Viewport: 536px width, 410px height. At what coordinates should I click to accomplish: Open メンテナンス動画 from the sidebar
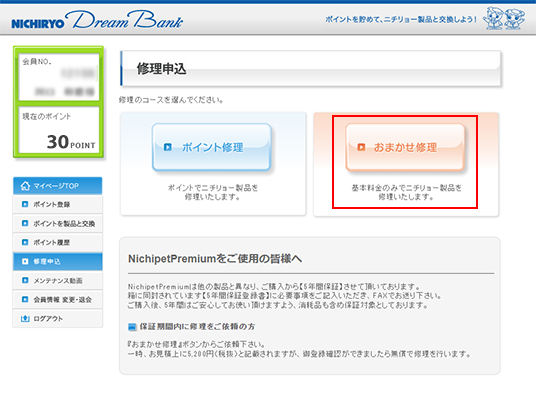(x=58, y=280)
